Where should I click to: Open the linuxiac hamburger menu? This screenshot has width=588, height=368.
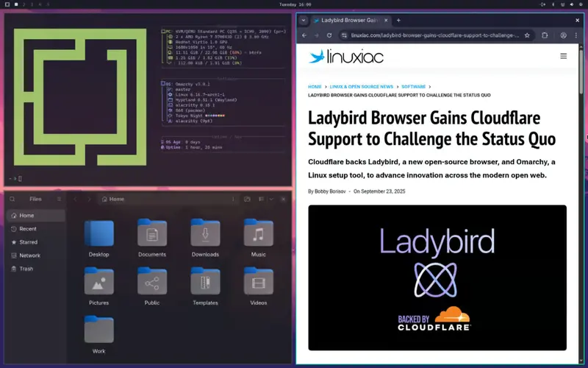563,56
